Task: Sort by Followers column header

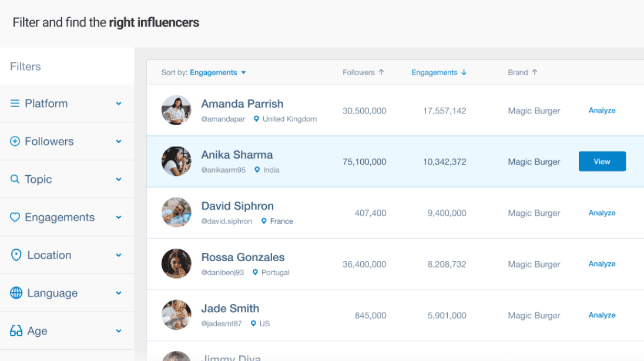Action: 363,72
